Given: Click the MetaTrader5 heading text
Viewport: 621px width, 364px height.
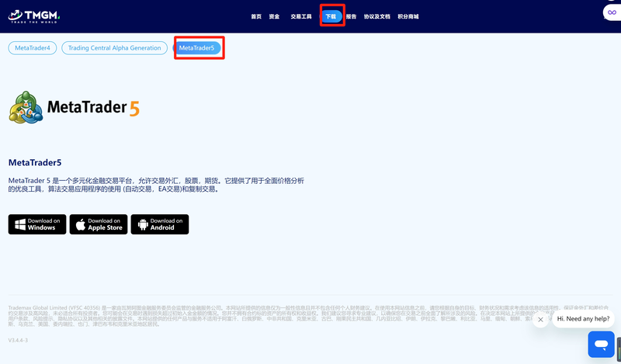Looking at the screenshot, I should [x=35, y=162].
